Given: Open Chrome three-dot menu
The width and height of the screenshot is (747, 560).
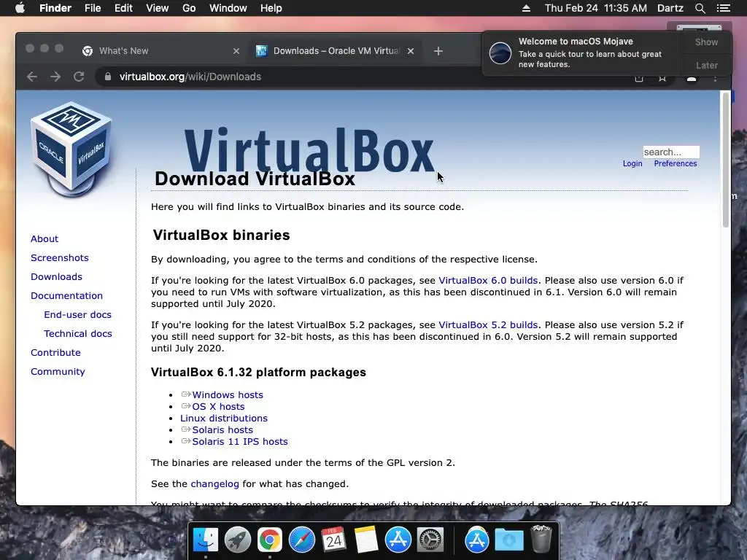Looking at the screenshot, I should coord(715,78).
